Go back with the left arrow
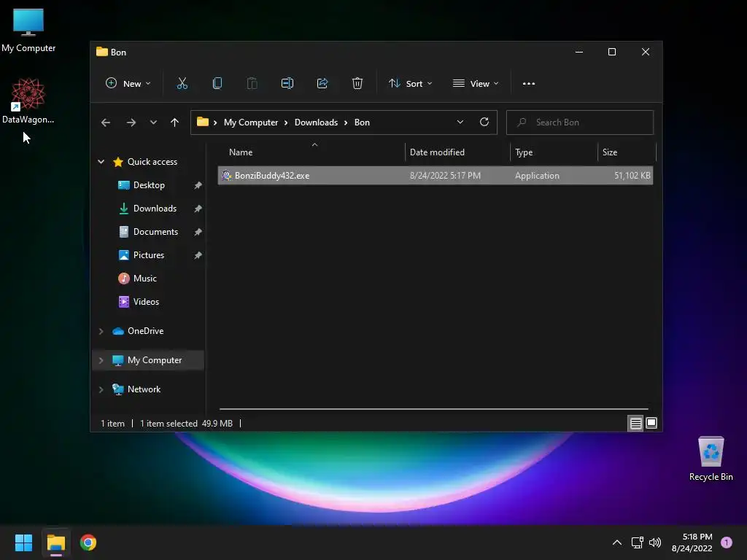747x560 pixels. pyautogui.click(x=106, y=122)
